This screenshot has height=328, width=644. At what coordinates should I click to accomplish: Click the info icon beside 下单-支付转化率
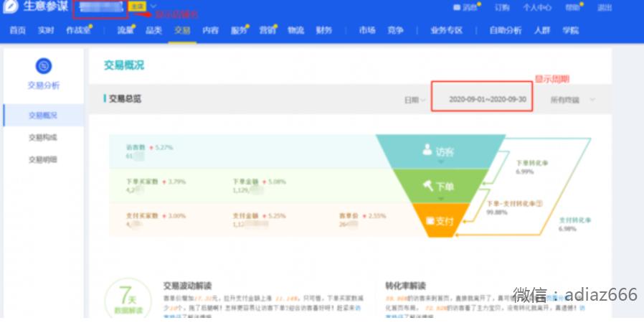coord(539,203)
